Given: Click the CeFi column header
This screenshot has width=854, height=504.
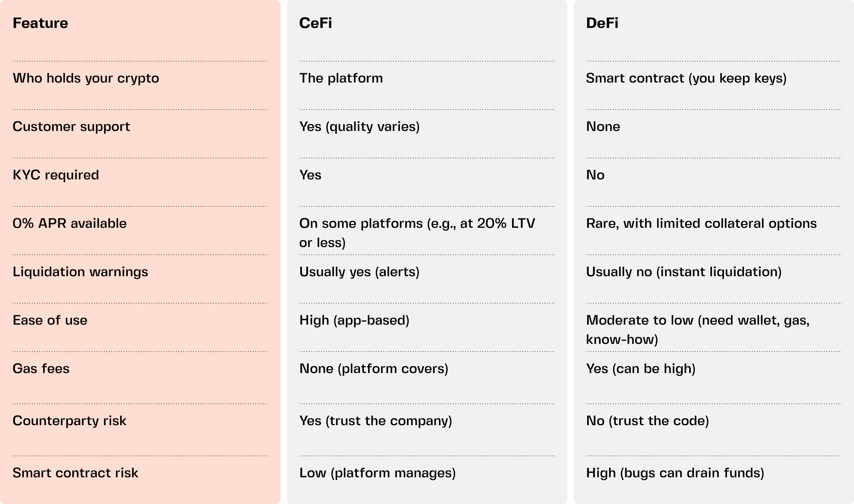Looking at the screenshot, I should coord(316,23).
